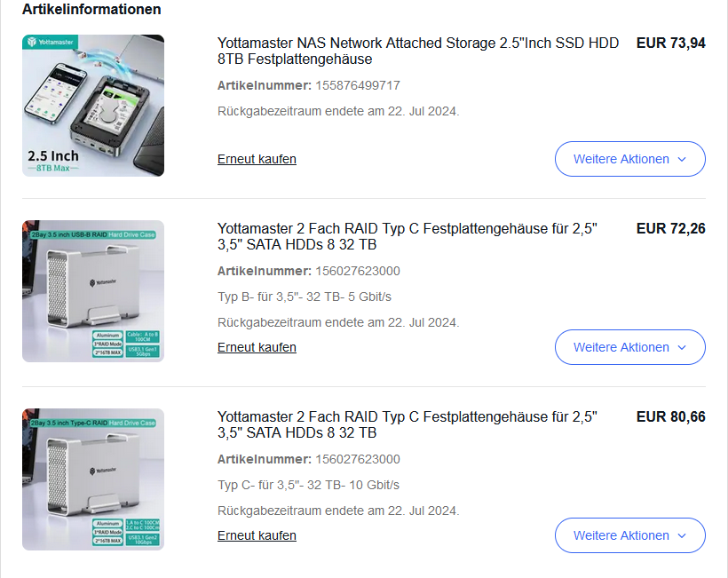Expand Weitere Aktionen for the NAS item
The image size is (728, 578).
pyautogui.click(x=630, y=159)
